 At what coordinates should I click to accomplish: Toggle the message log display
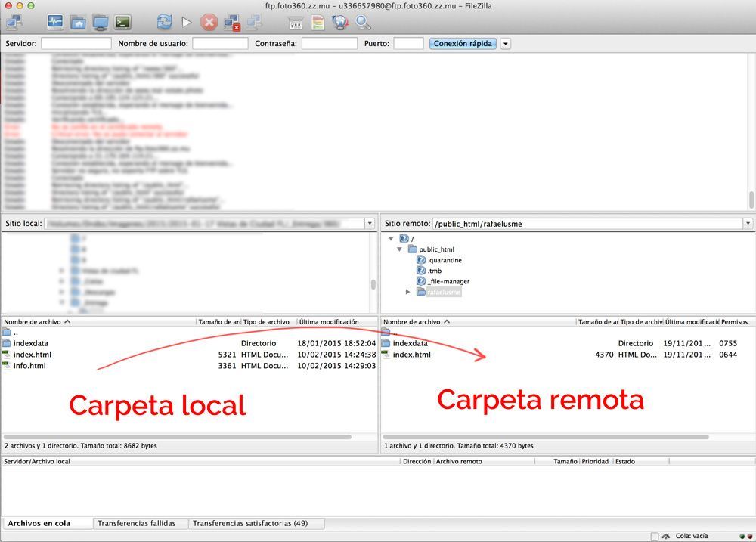(x=55, y=22)
